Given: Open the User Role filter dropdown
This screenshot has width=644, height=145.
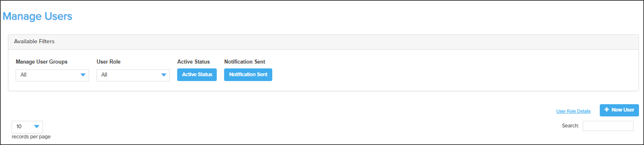Looking at the screenshot, I should [133, 75].
